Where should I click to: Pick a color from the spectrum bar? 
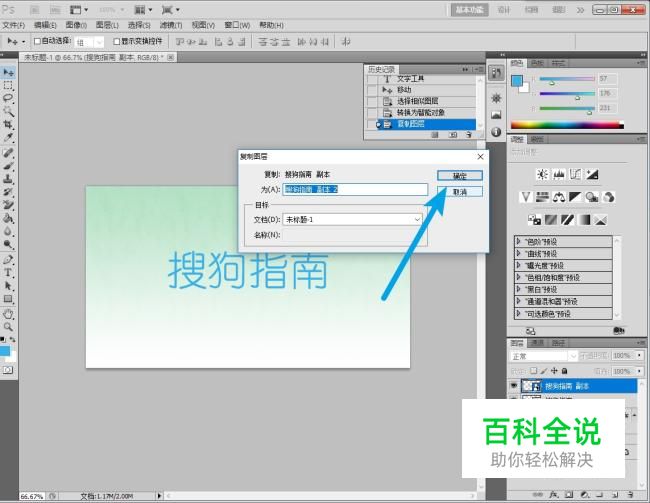point(567,125)
